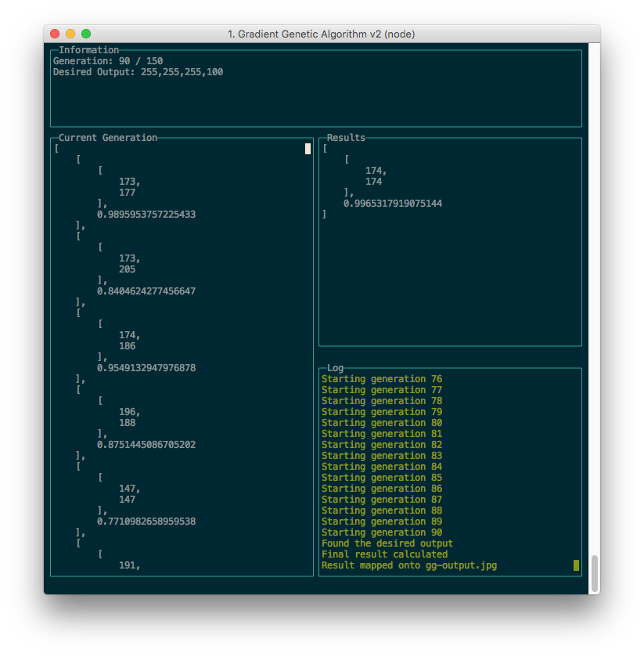The width and height of the screenshot is (644, 657).
Task: Maximize window with the green button
Action: (86, 34)
